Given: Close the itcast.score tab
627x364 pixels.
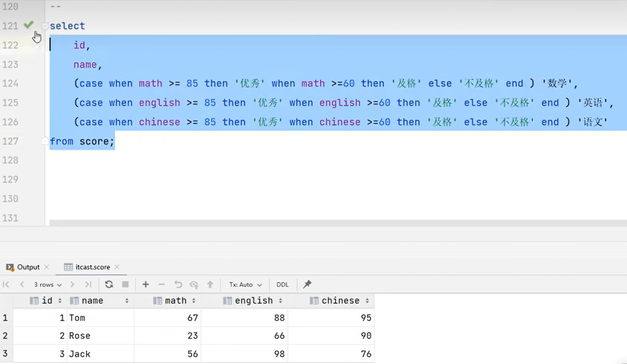Looking at the screenshot, I should (117, 267).
